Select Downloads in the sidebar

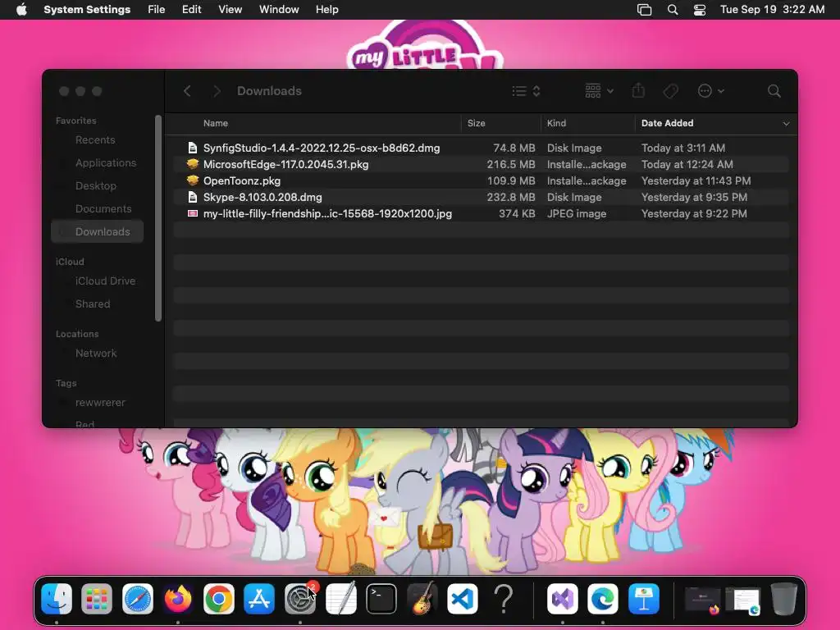(97, 231)
